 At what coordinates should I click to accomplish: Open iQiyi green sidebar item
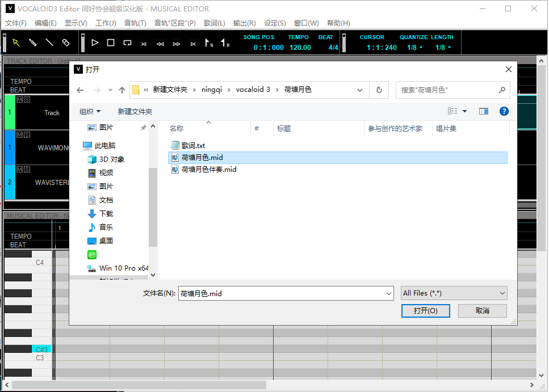click(x=92, y=255)
